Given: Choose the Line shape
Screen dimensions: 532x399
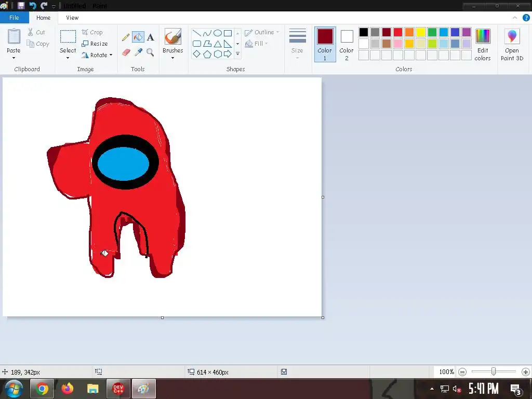Looking at the screenshot, I should pos(197,33).
